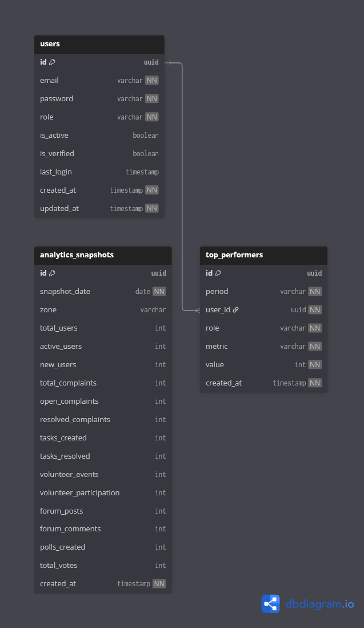
Task: Click the key icon beside top_performers id
Action: coord(218,273)
